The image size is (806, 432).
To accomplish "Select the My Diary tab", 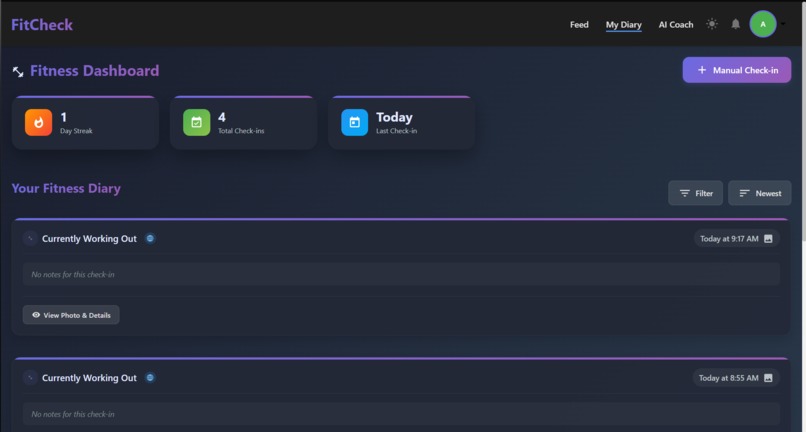I will click(x=624, y=25).
